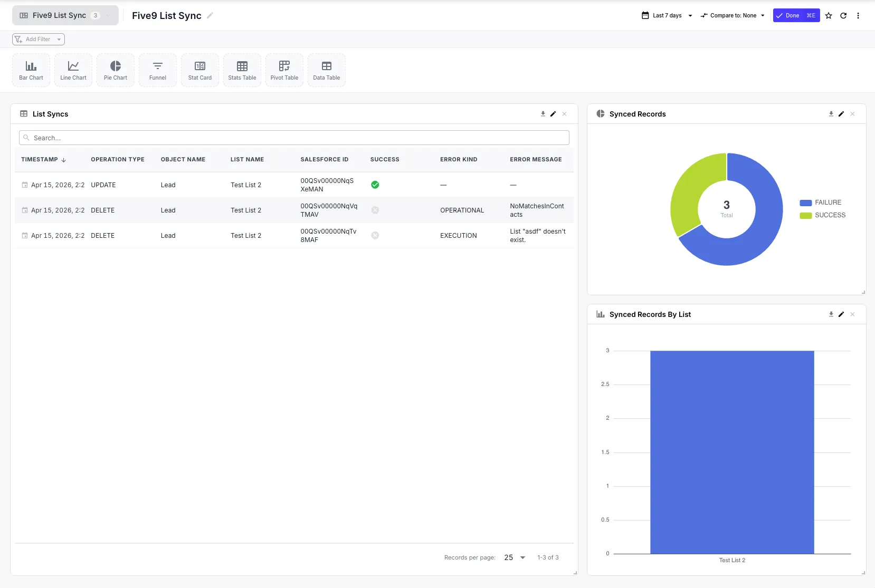875x588 pixels.
Task: Change records per page from 25
Action: point(515,557)
